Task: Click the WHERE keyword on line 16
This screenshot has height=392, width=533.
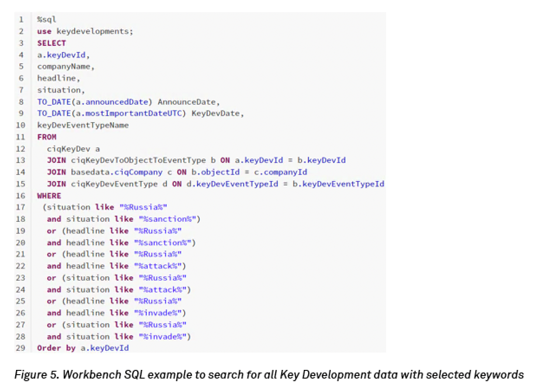Action: [49, 195]
